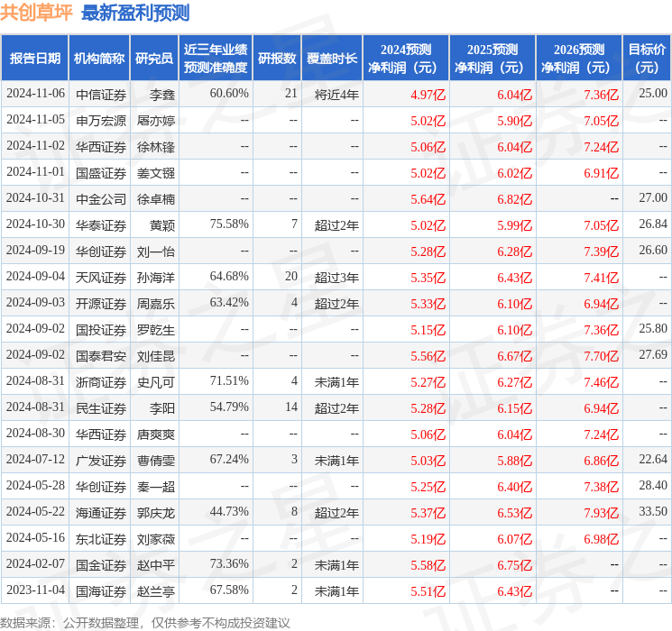
Task: Click researcher name 徐林锋
Action: click(155, 147)
